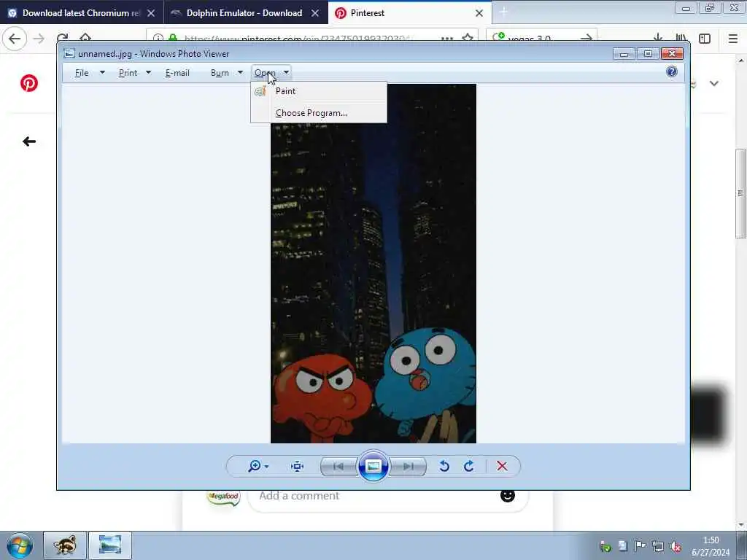
Task: Play the slide show
Action: click(373, 466)
